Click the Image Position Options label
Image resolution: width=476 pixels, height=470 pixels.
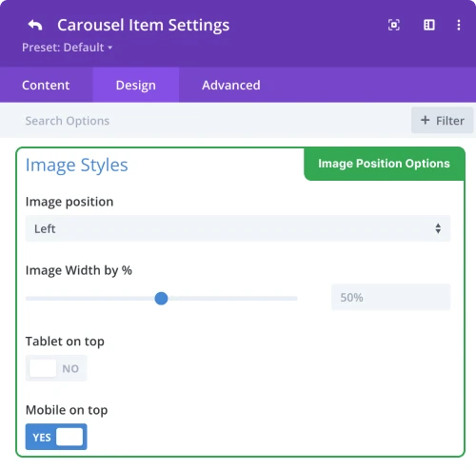(x=384, y=164)
